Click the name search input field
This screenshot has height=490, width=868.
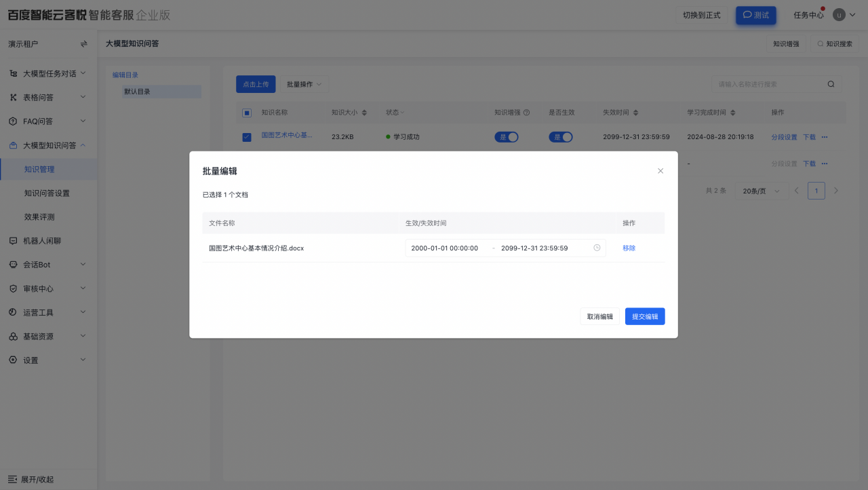[769, 84]
